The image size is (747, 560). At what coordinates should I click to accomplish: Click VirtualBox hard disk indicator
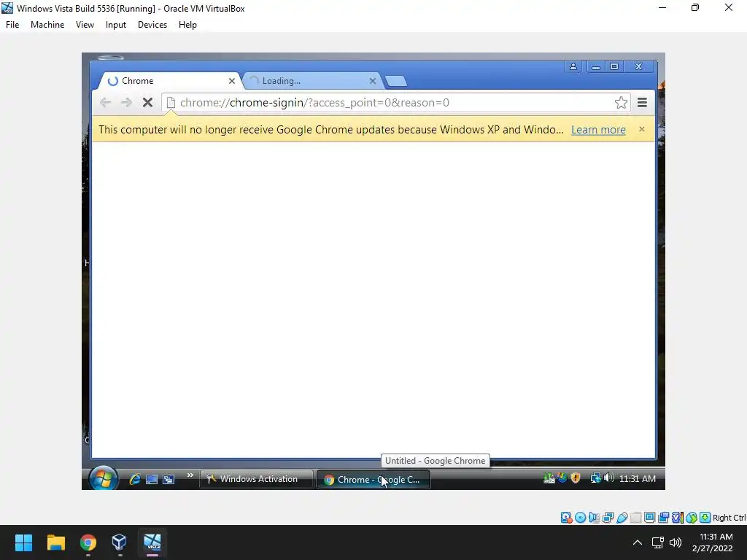click(x=566, y=518)
